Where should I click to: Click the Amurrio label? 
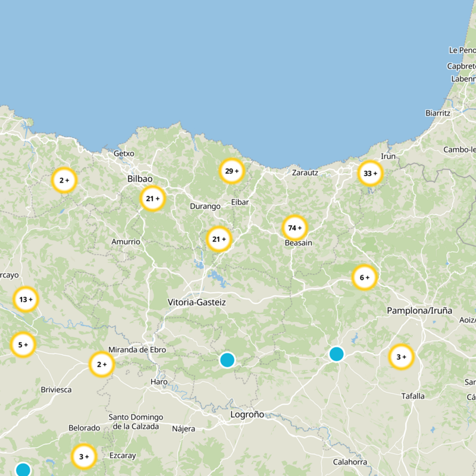[126, 242]
